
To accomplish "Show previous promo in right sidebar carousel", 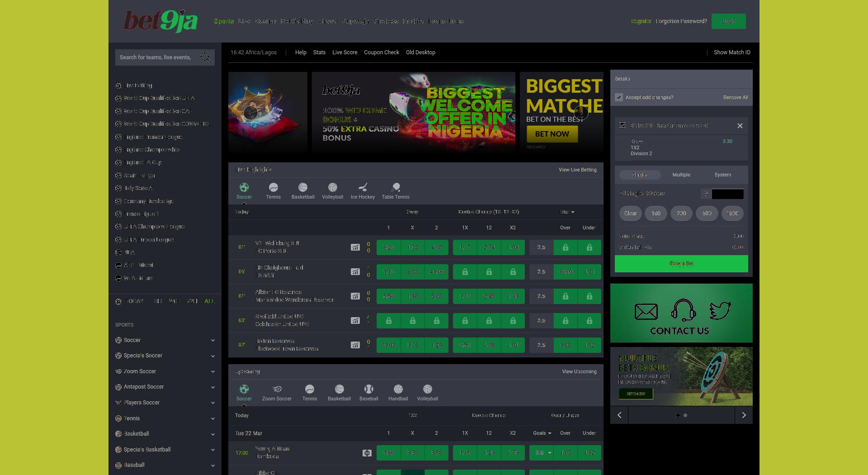I will click(x=619, y=415).
